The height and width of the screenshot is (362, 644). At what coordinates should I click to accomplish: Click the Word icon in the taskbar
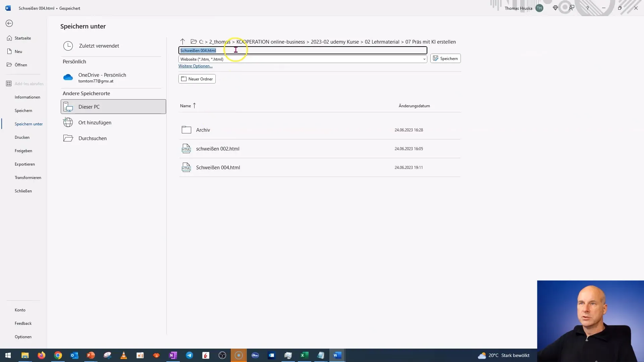coord(337,355)
